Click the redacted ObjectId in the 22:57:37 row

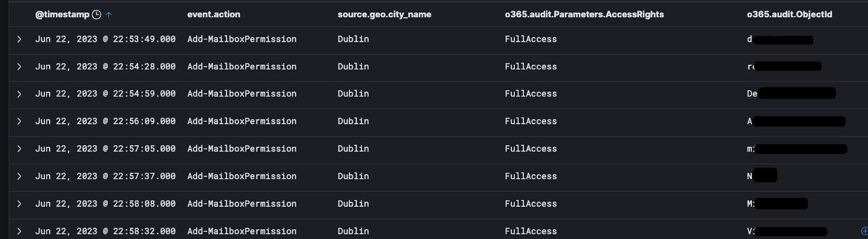click(x=762, y=175)
